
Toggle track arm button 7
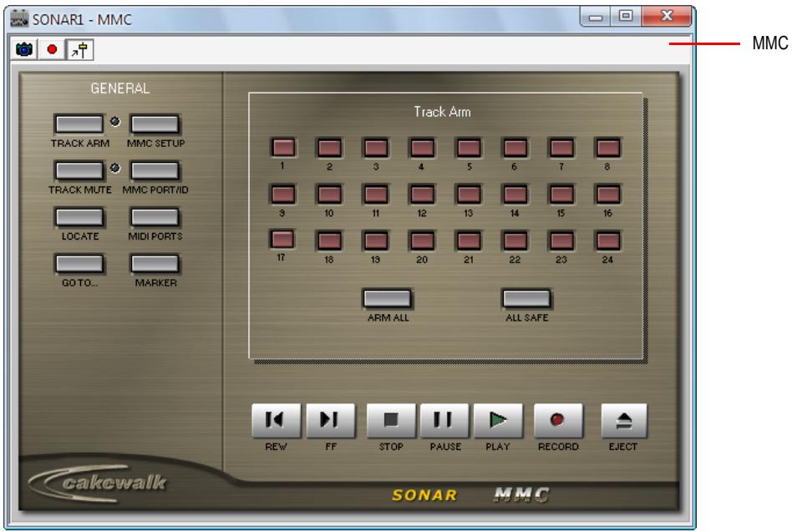(561, 148)
